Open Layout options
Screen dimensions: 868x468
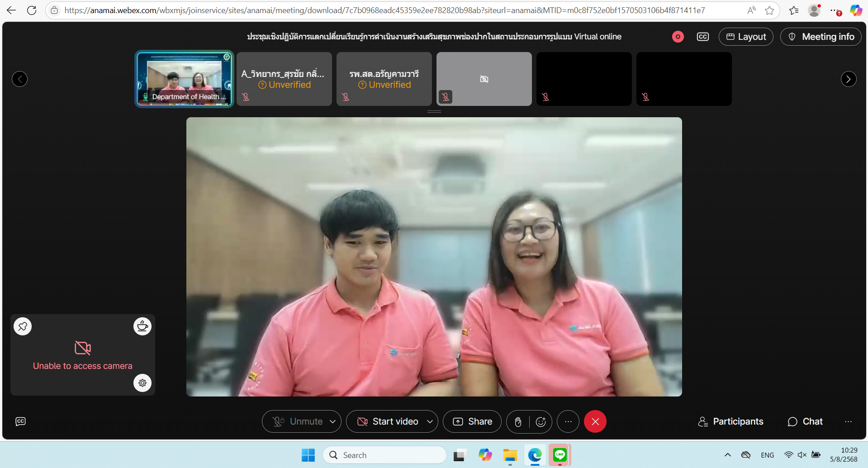tap(746, 37)
